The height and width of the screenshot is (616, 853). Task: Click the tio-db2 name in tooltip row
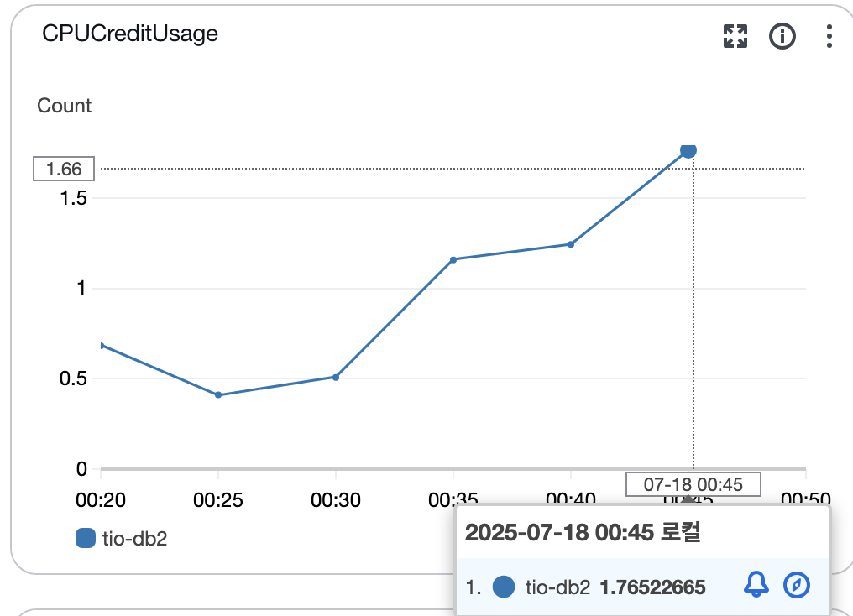click(x=557, y=587)
